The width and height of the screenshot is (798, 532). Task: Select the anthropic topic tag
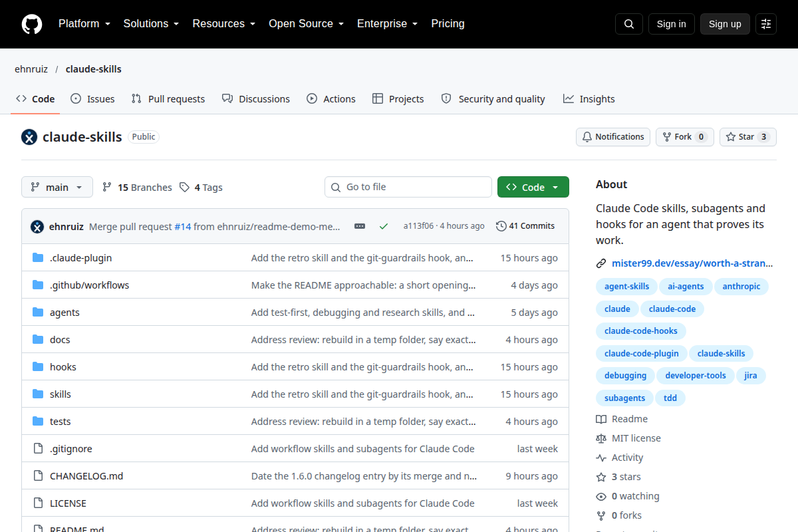[741, 287]
